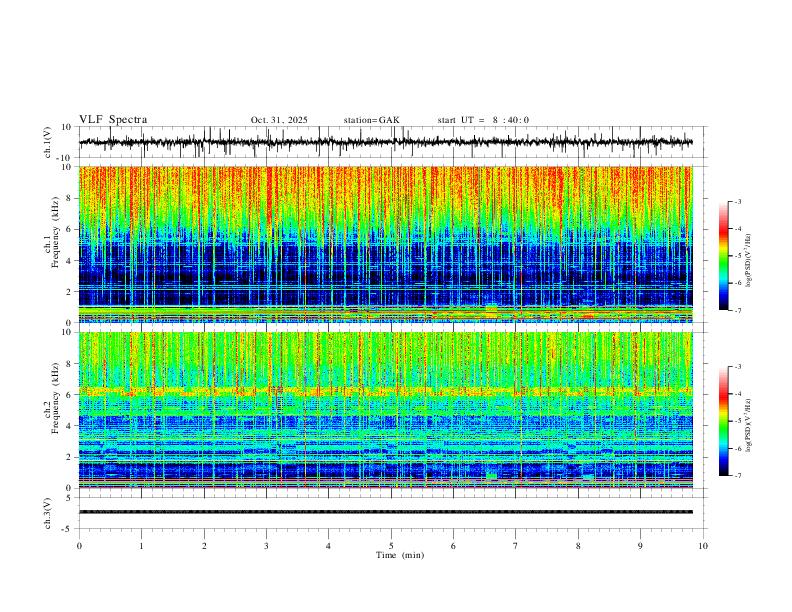Click time axis tick label "3"
The width and height of the screenshot is (792, 612).
pos(266,546)
